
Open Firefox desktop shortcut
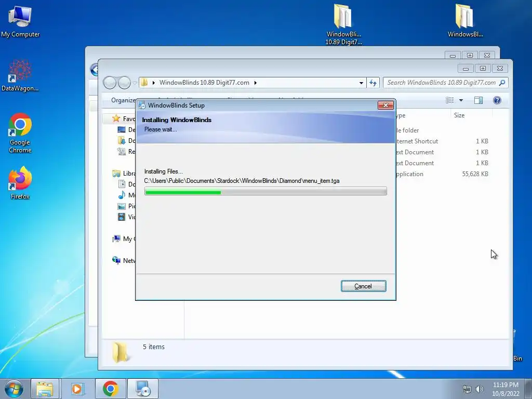pyautogui.click(x=20, y=182)
